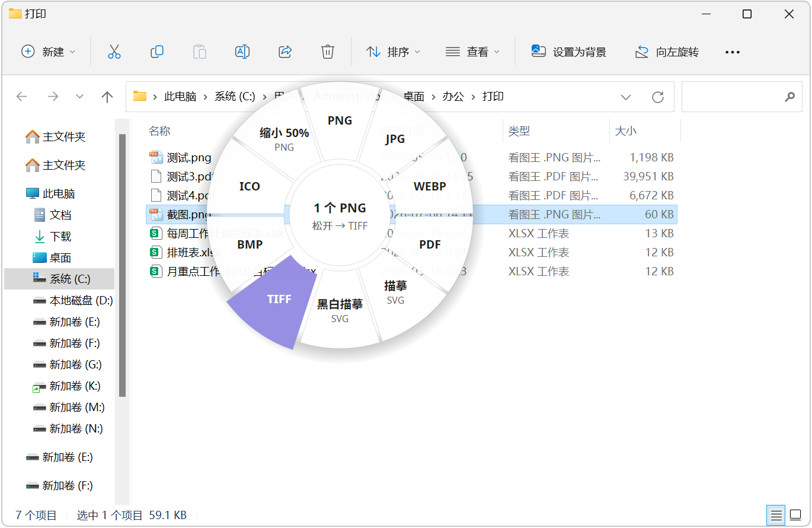
Task: Open the 查看 view dropdown
Action: click(472, 52)
